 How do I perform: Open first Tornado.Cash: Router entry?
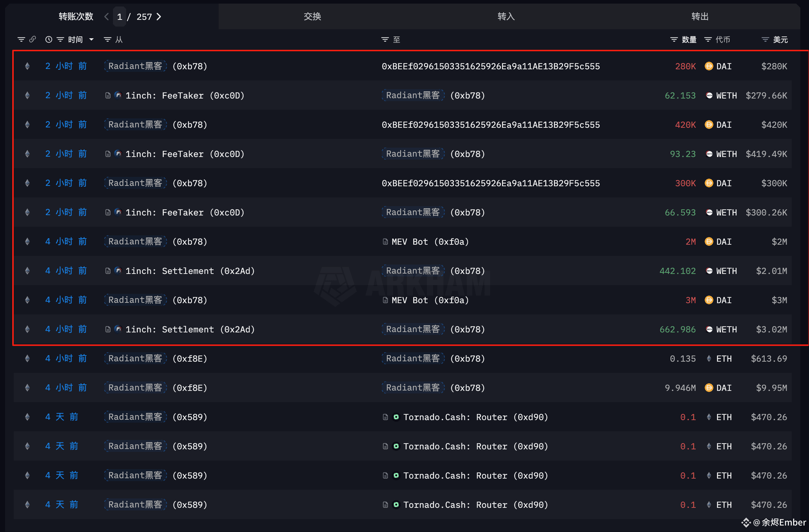click(476, 417)
